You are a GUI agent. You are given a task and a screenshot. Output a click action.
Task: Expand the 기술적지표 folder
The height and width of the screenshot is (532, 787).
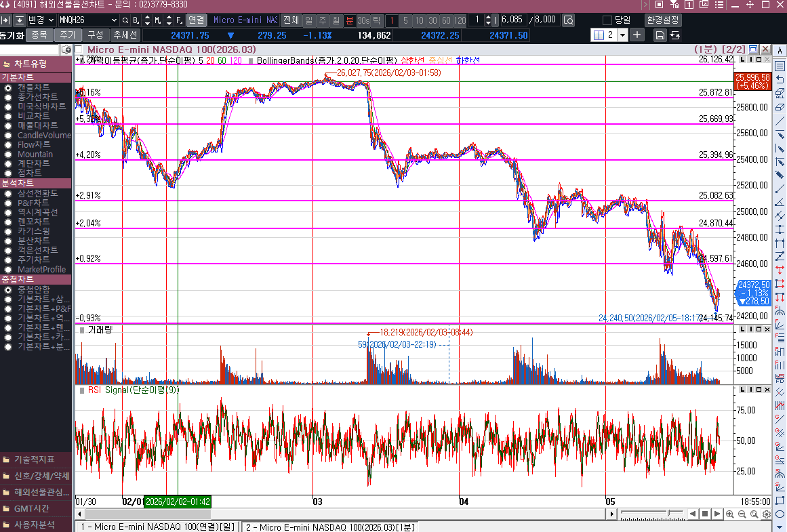coord(34,459)
